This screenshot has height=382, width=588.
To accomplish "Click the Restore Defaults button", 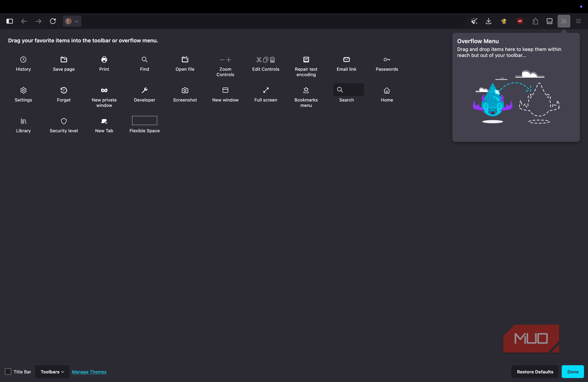I will 535,372.
